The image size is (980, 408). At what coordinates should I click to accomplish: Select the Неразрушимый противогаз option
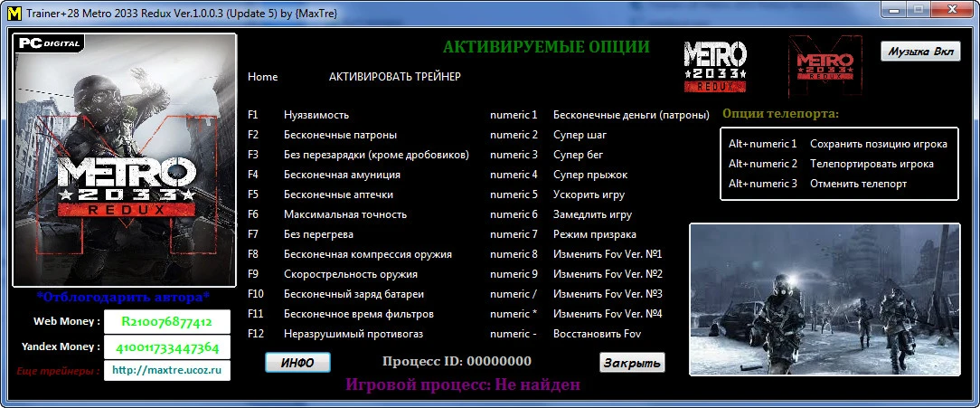[x=353, y=334]
